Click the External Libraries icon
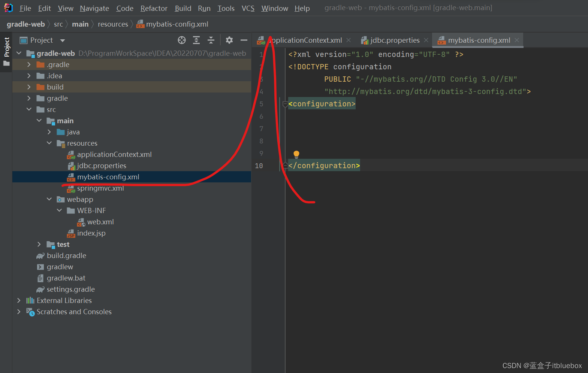The height and width of the screenshot is (373, 588). [30, 301]
